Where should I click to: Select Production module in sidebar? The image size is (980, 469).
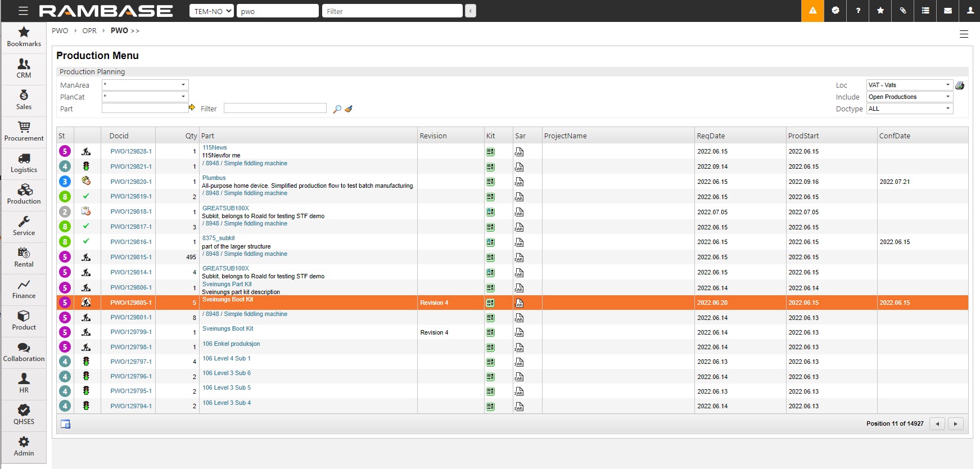[24, 195]
